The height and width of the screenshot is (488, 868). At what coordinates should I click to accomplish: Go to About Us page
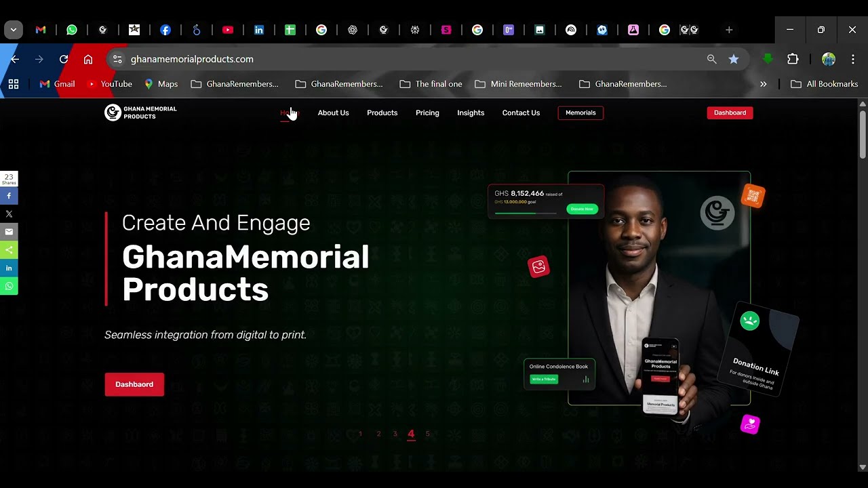pyautogui.click(x=333, y=113)
